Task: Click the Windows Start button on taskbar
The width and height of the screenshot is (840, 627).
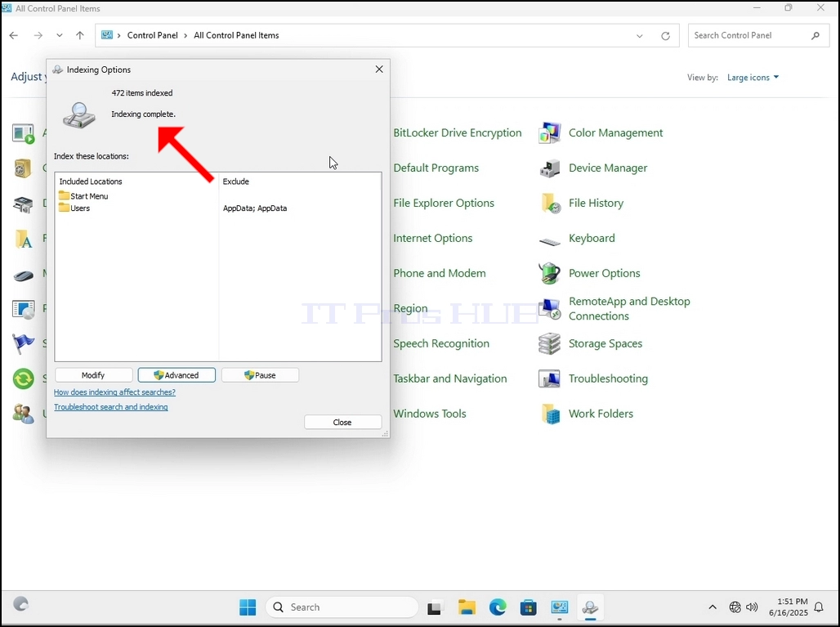Action: [248, 607]
